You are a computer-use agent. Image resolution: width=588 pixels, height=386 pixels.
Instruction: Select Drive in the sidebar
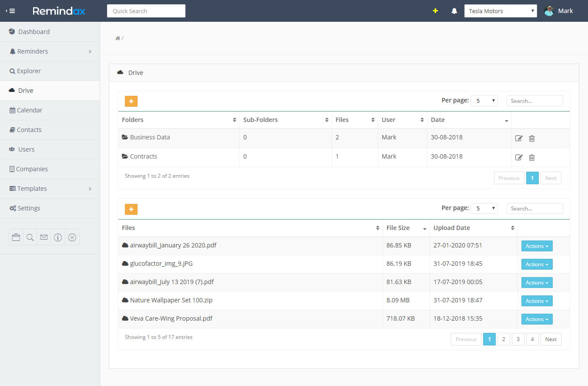pos(50,91)
